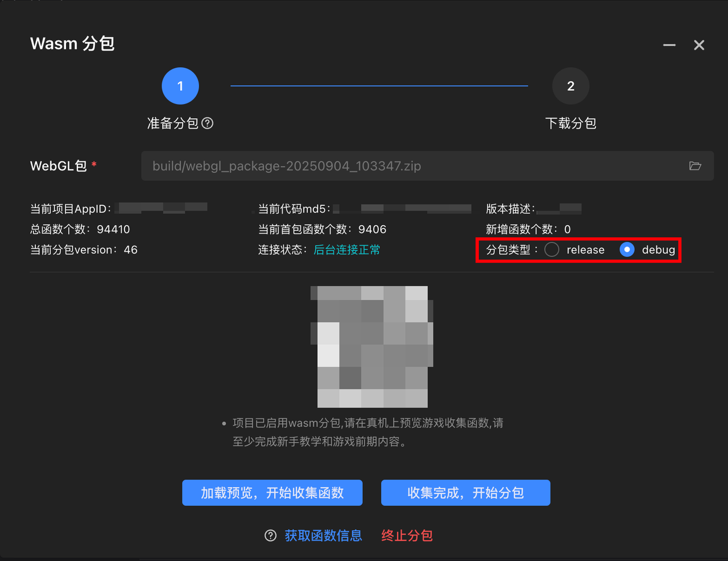This screenshot has width=728, height=561.
Task: Click the 后台连接正常 connection status text
Action: pyautogui.click(x=347, y=250)
